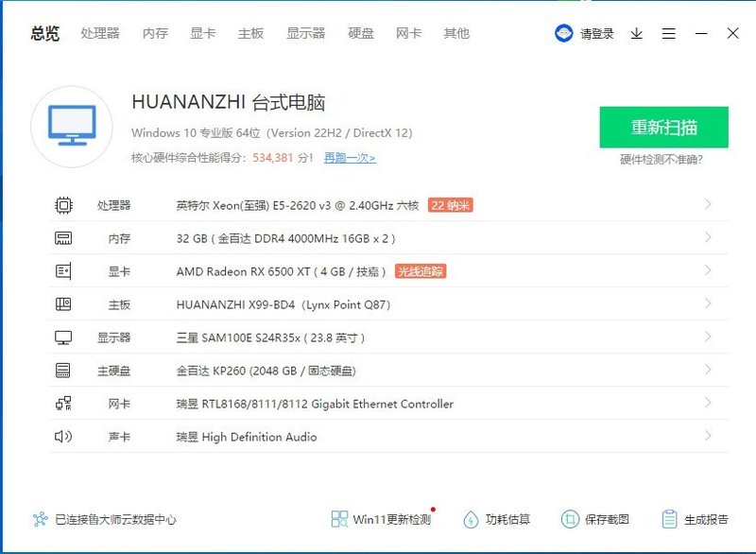
Task: Expand the 处理器 row details chevron
Action: tap(710, 204)
